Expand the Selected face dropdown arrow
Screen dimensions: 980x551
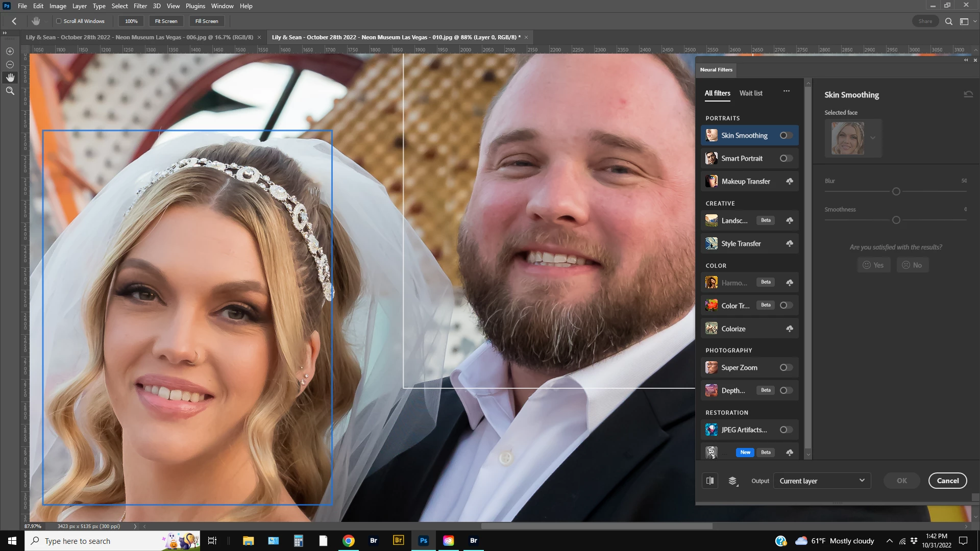(873, 138)
